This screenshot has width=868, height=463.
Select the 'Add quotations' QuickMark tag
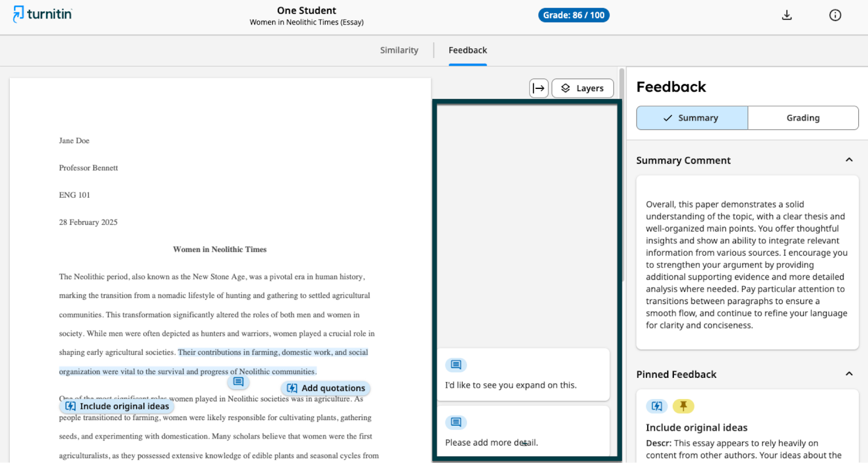tap(326, 388)
